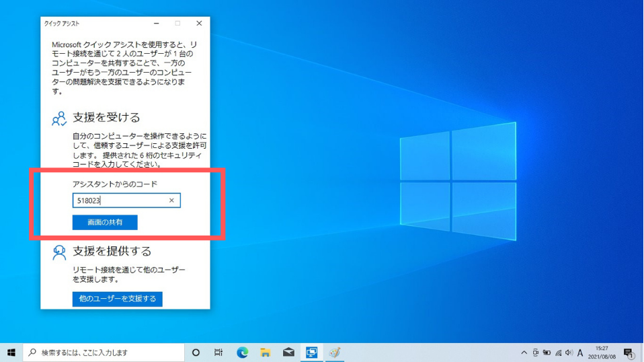Click the battery status tray icon
Viewport: 644px width, 362px height.
547,353
